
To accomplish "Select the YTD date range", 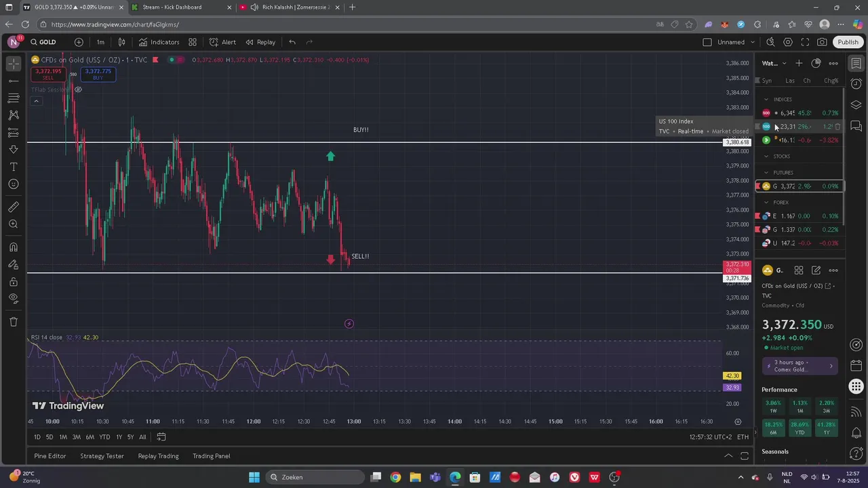I will pyautogui.click(x=104, y=437).
